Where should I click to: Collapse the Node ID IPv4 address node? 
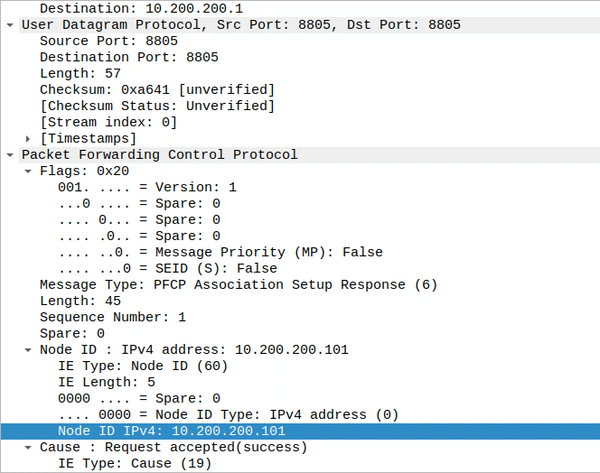tap(28, 350)
